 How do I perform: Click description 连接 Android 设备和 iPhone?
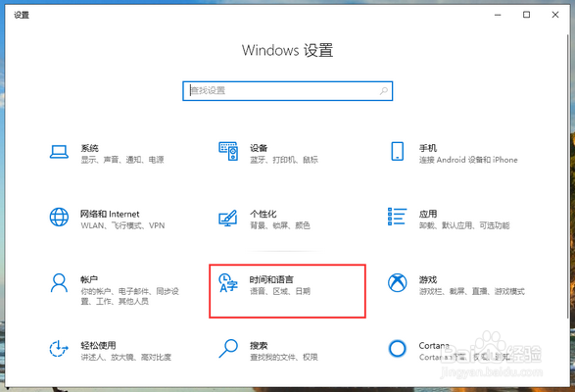point(468,160)
